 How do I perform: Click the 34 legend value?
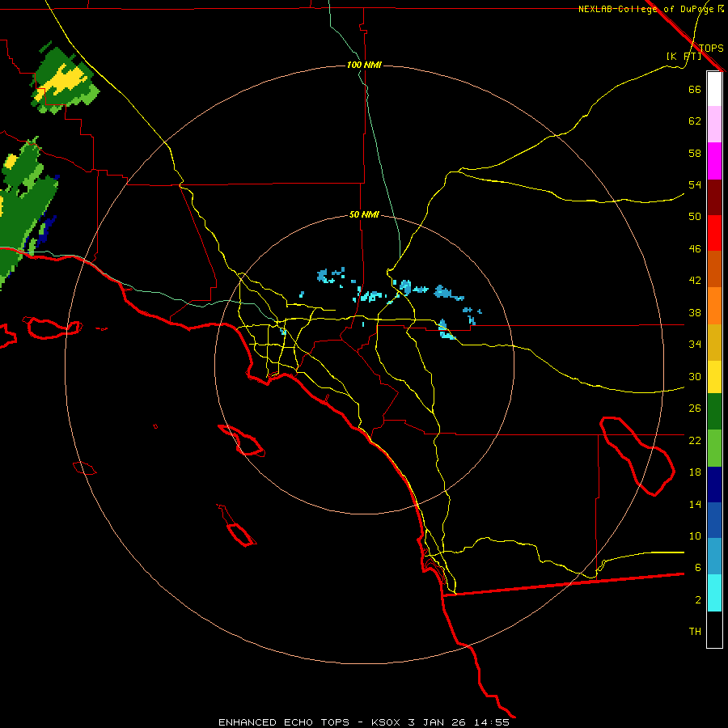[695, 345]
